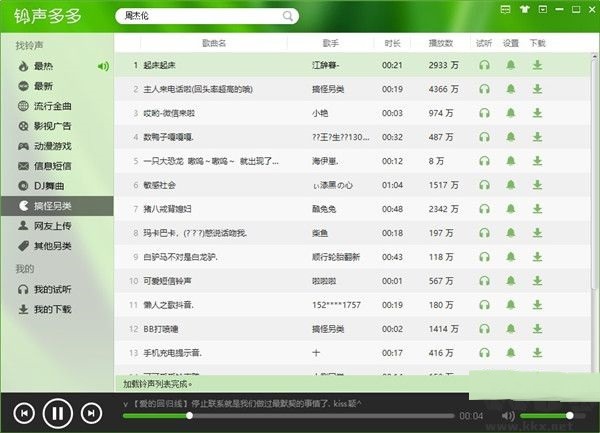Screen dimensions: 600x433
Task: Click the 播放数 column header
Action: click(440, 43)
